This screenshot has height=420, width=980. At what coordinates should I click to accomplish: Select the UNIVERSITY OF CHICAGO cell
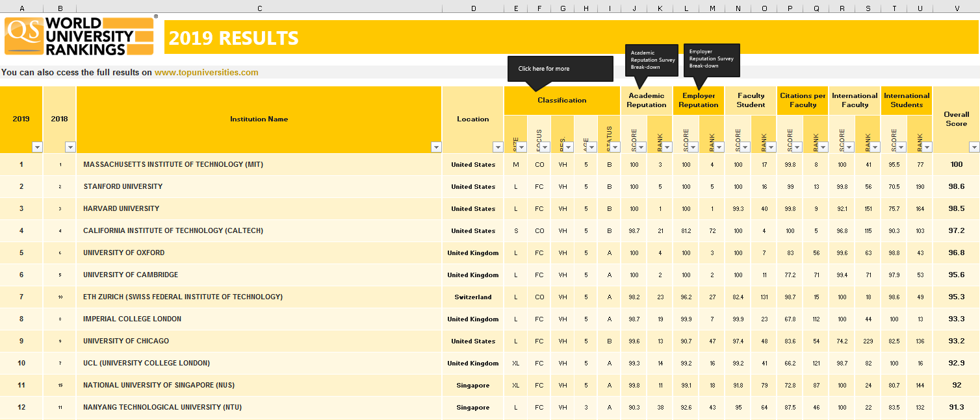(259, 341)
